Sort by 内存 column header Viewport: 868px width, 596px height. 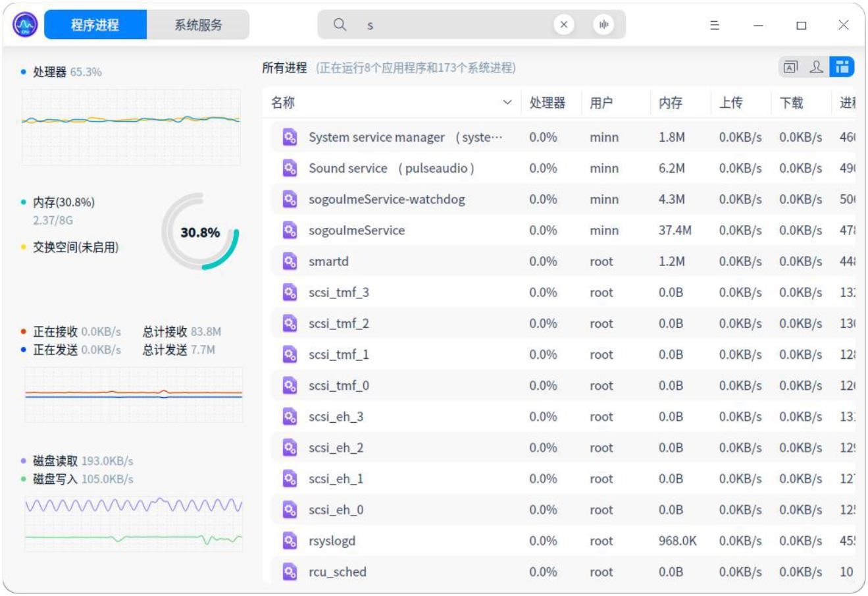(x=671, y=103)
